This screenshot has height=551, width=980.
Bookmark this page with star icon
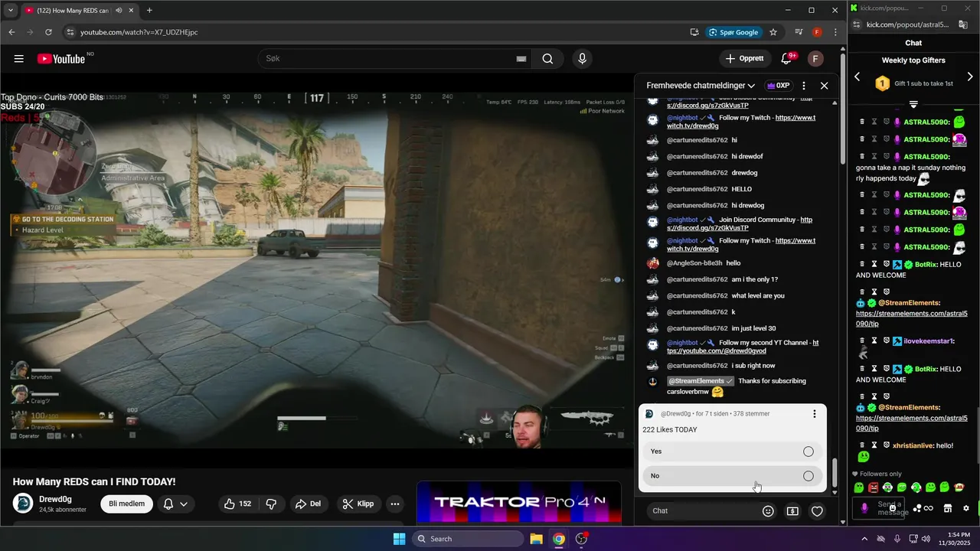[773, 32]
